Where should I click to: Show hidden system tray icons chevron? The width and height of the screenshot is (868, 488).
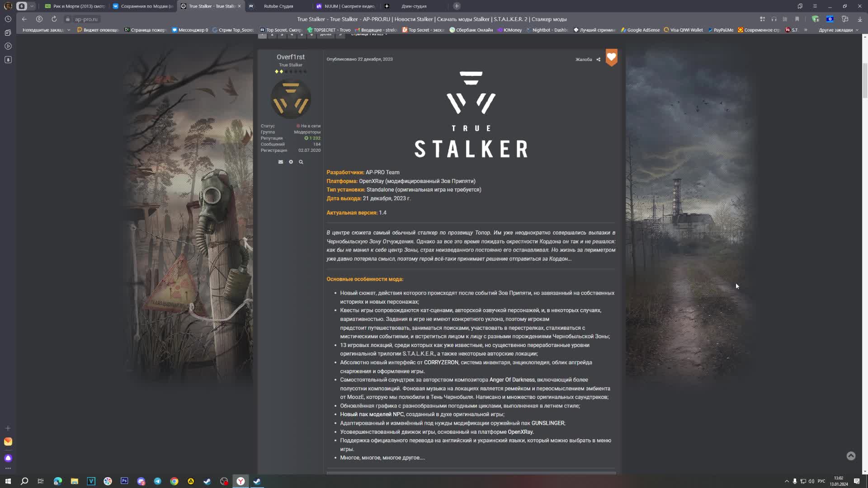787,481
